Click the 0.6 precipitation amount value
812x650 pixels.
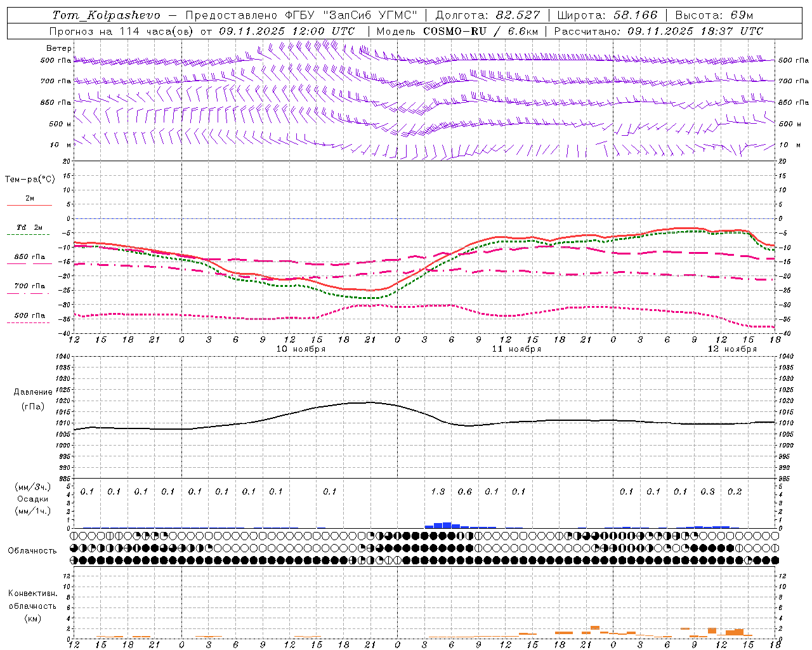point(465,491)
